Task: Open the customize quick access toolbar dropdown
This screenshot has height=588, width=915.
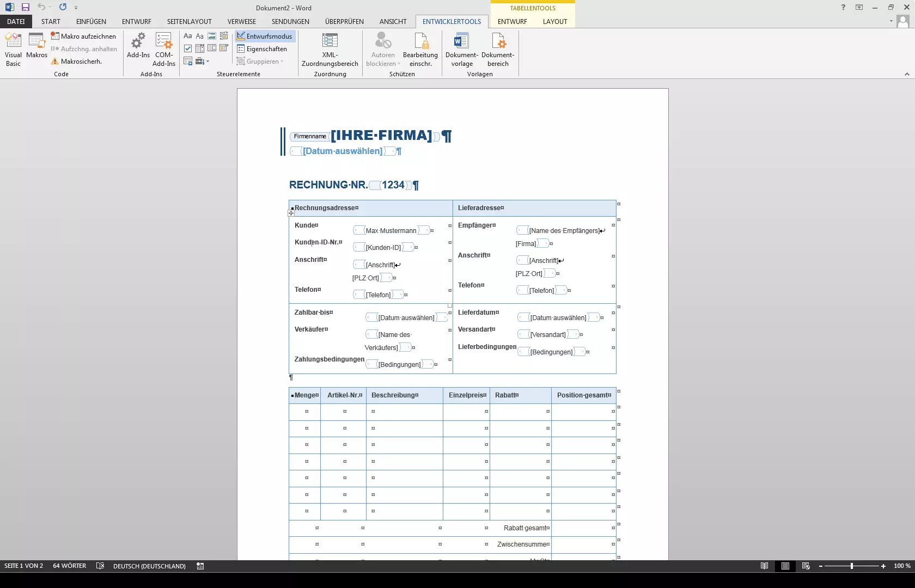Action: (x=76, y=8)
